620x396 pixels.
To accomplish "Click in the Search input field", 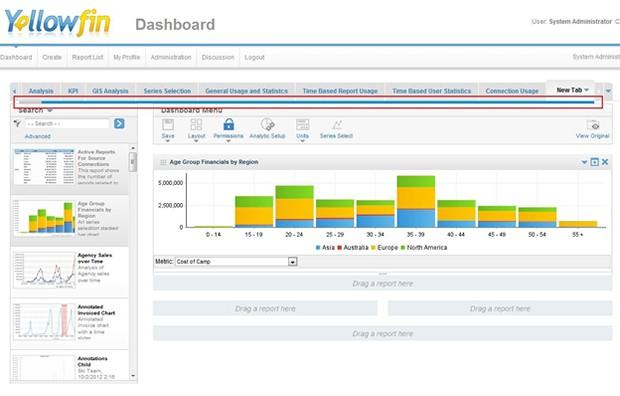I will 67,124.
